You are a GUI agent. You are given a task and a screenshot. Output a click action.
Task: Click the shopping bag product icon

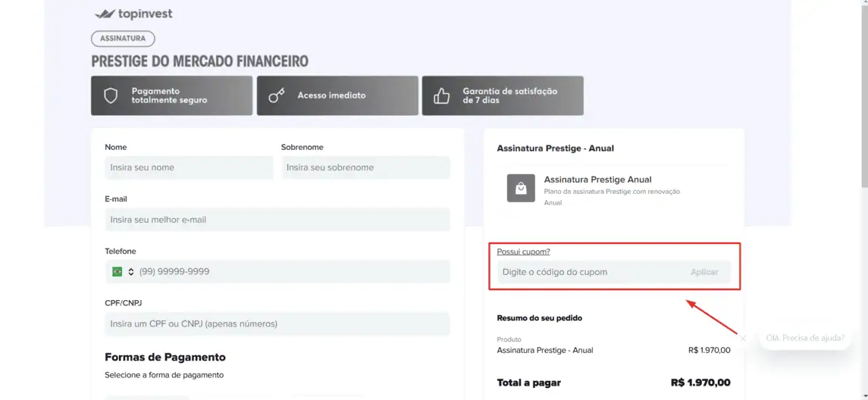[x=521, y=188]
